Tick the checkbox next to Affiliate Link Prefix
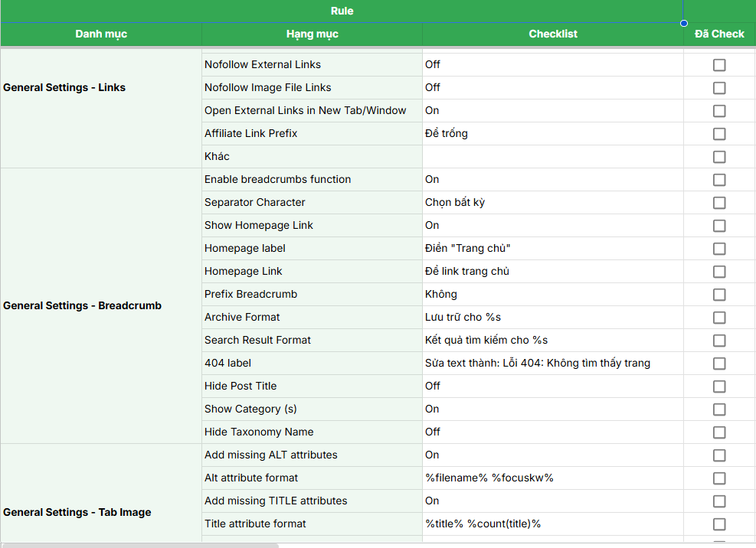756x548 pixels. click(718, 134)
